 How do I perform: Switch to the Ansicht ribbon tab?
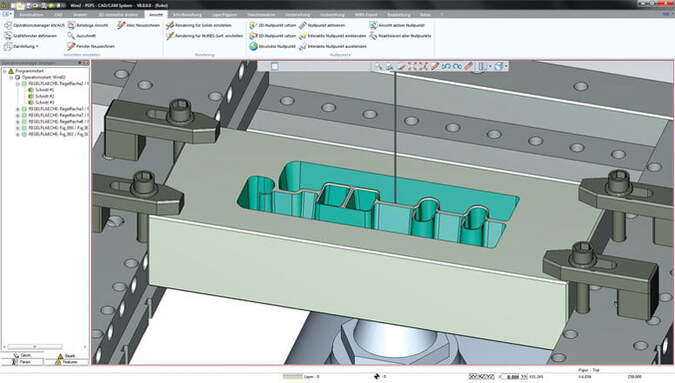coord(156,14)
